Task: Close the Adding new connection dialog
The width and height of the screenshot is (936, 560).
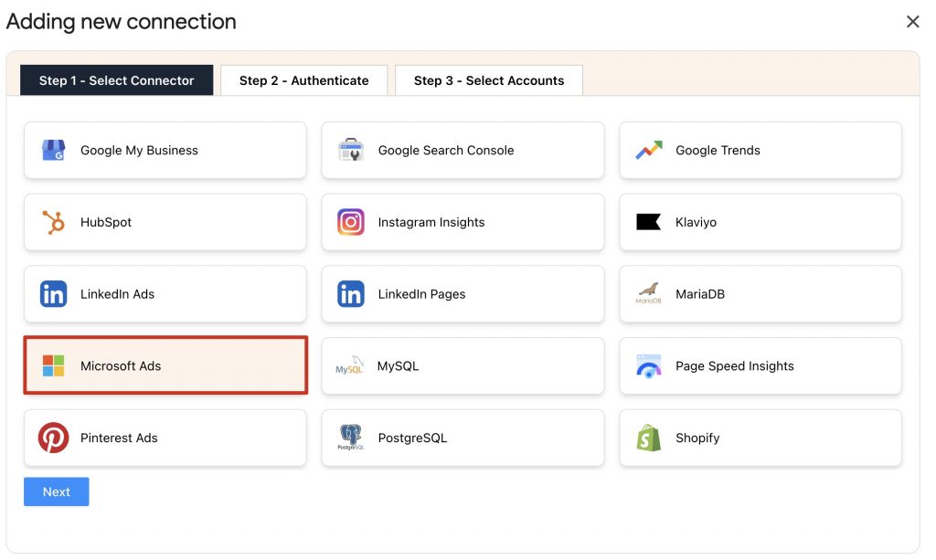Action: pos(913,22)
